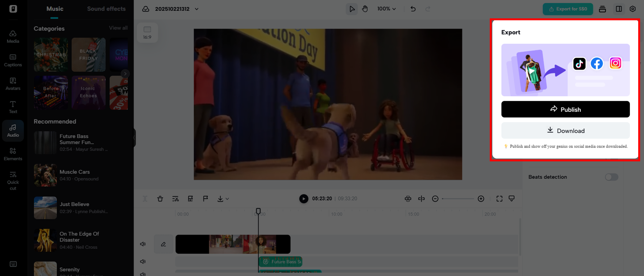Open the Before After music category
The image size is (644, 276).
pos(51,93)
